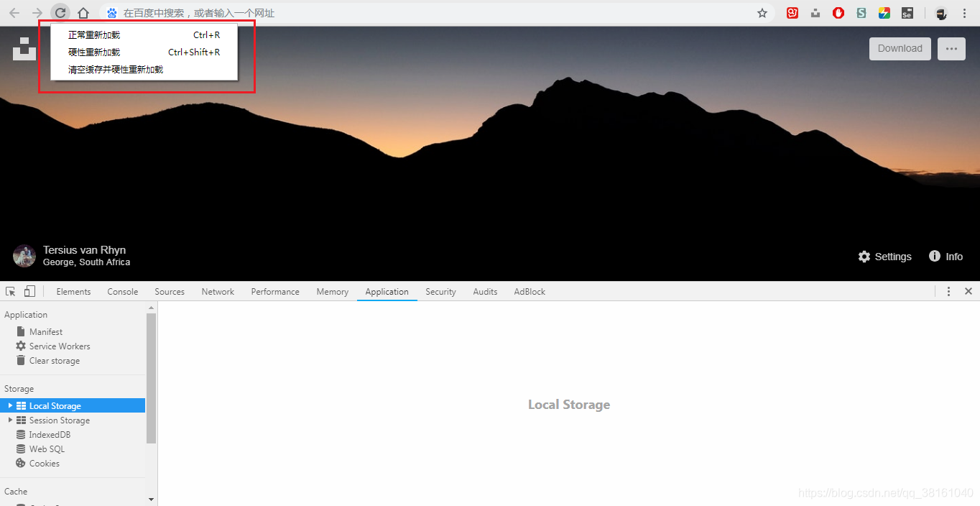The image size is (980, 506).
Task: Click the Baidu paw icon in address bar
Action: pos(112,13)
